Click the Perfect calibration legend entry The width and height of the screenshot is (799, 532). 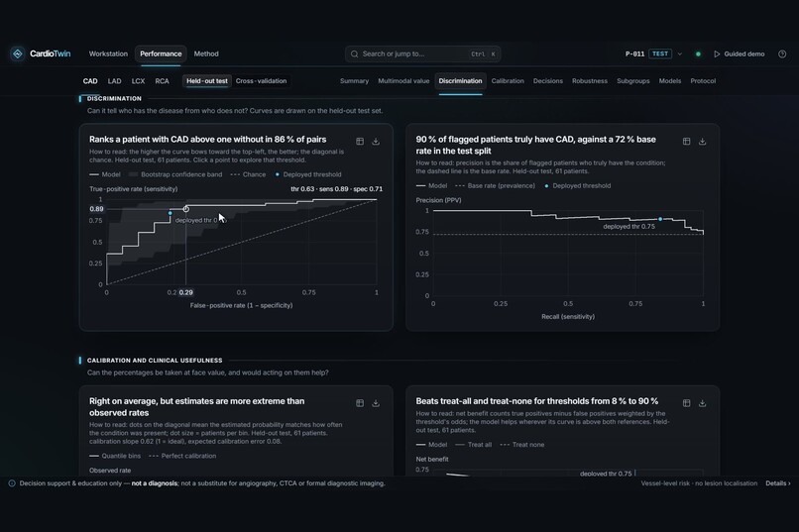(x=182, y=456)
